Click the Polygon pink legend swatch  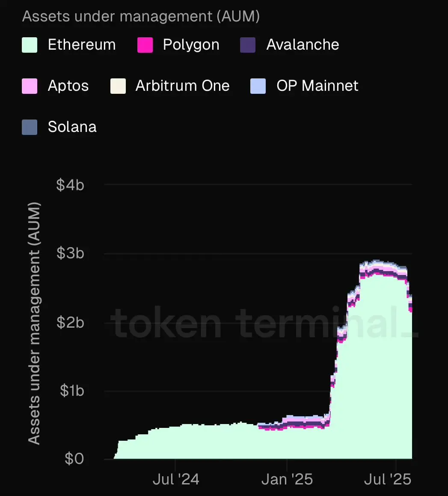point(145,45)
